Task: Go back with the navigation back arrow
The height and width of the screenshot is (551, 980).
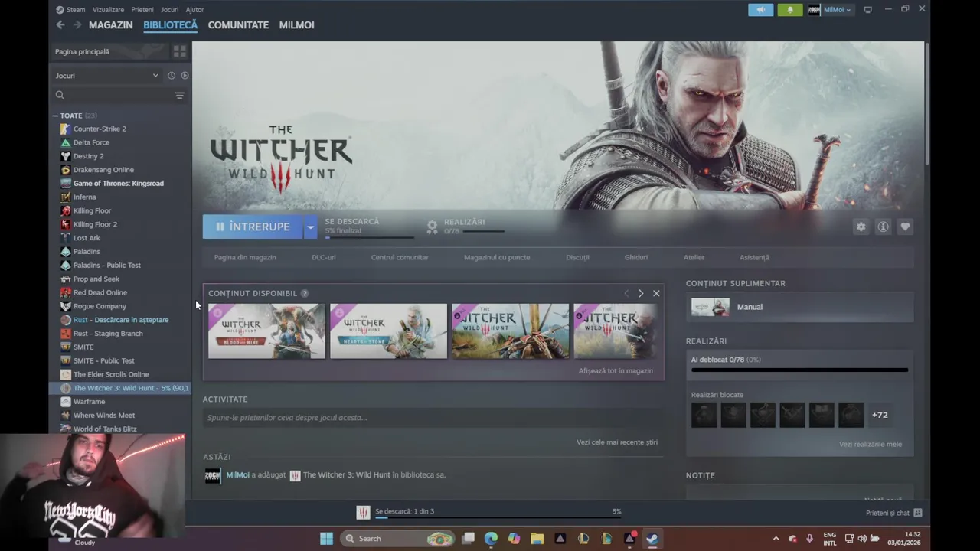Action: coord(60,24)
